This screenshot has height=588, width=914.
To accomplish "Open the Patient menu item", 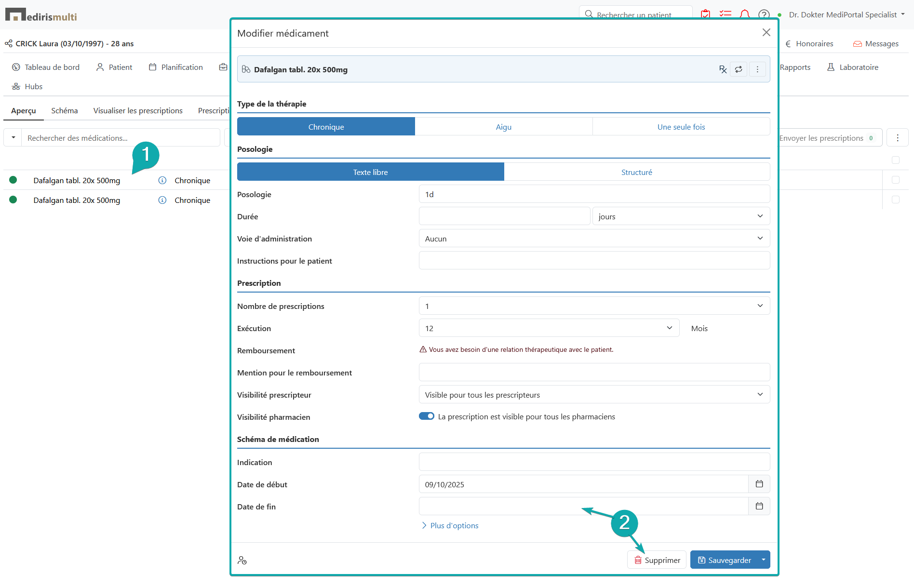I will pos(114,67).
